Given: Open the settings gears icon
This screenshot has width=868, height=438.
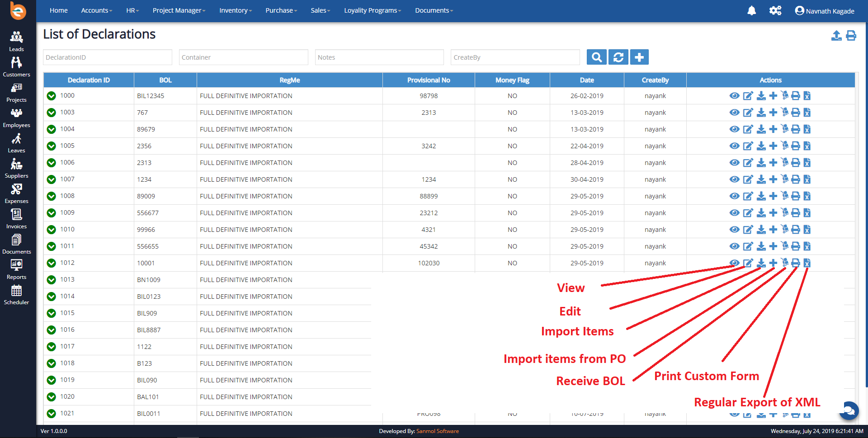Looking at the screenshot, I should [x=775, y=10].
